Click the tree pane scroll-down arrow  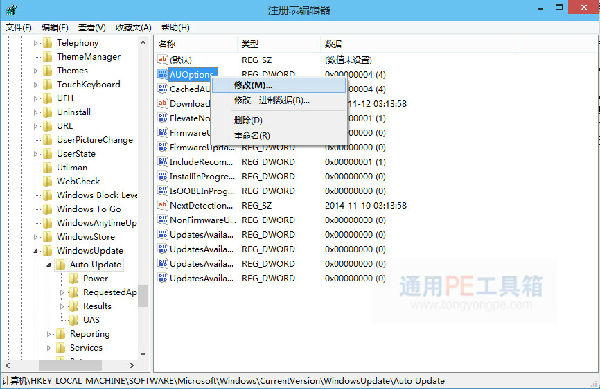click(143, 354)
